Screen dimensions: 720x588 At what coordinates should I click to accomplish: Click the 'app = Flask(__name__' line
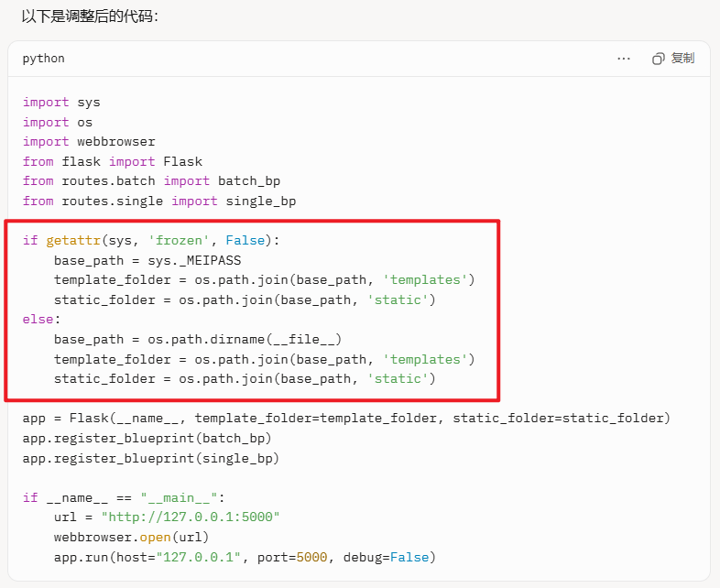pyautogui.click(x=346, y=419)
